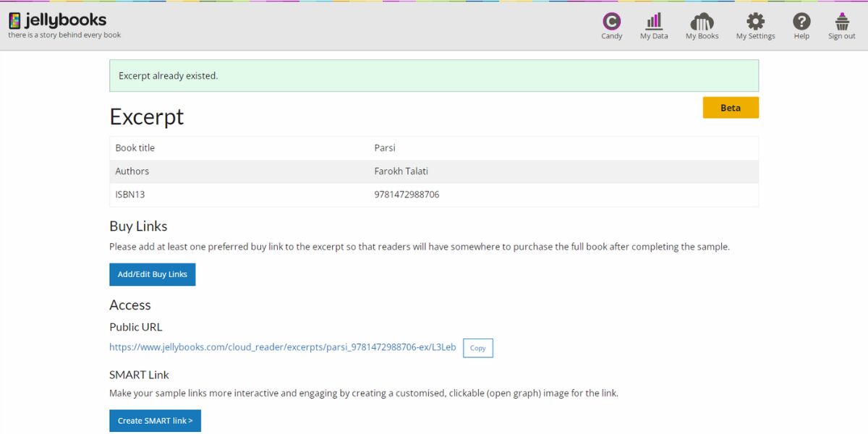Open the Candy profile icon

[611, 22]
